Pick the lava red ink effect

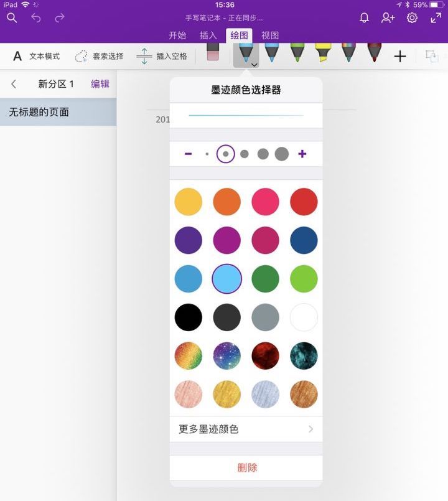point(265,356)
